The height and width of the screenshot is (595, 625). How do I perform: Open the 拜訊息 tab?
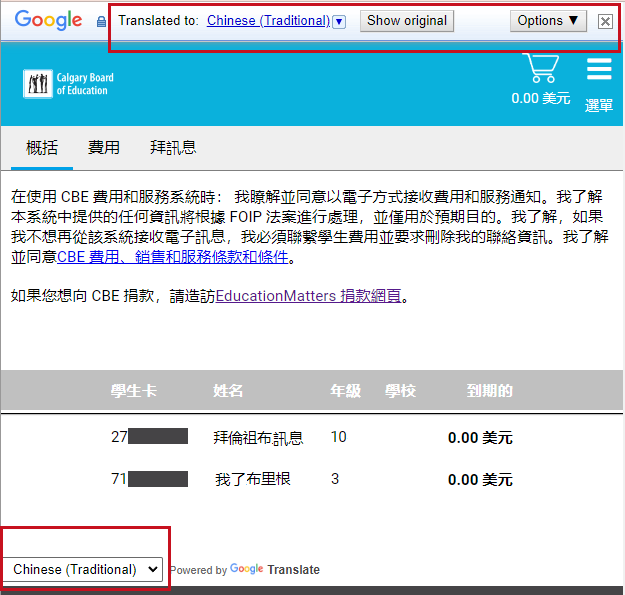(173, 147)
